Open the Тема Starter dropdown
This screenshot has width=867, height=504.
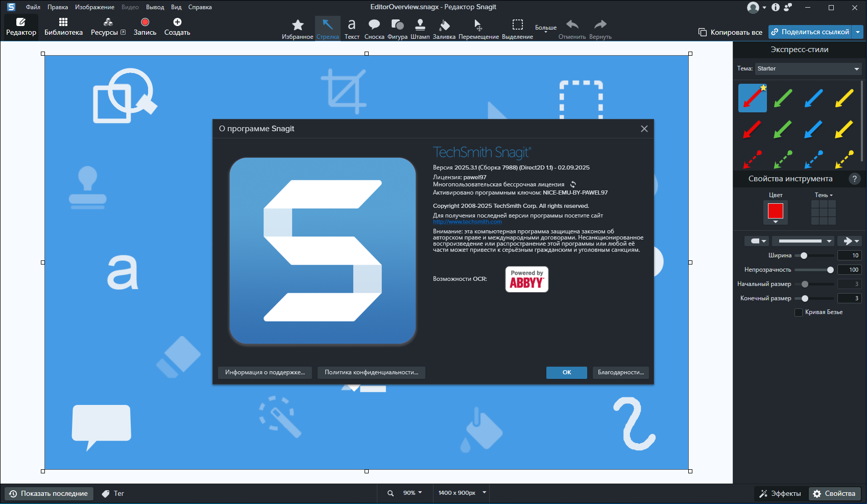pos(809,68)
